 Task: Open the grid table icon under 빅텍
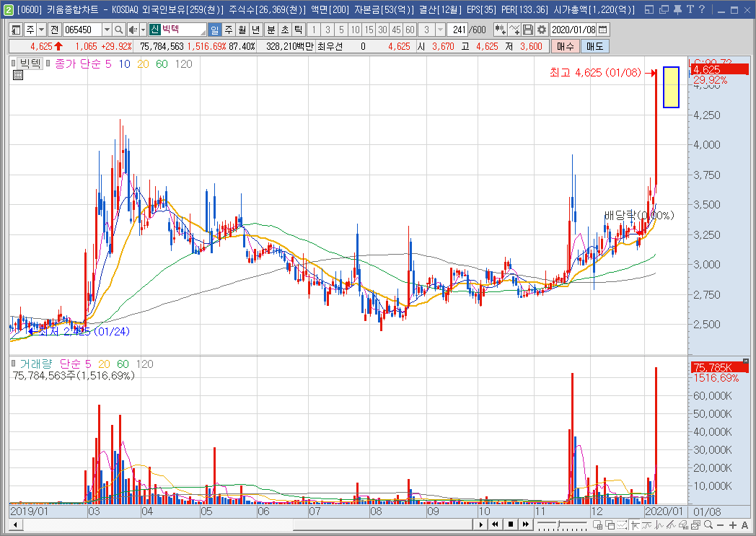pyautogui.click(x=18, y=75)
